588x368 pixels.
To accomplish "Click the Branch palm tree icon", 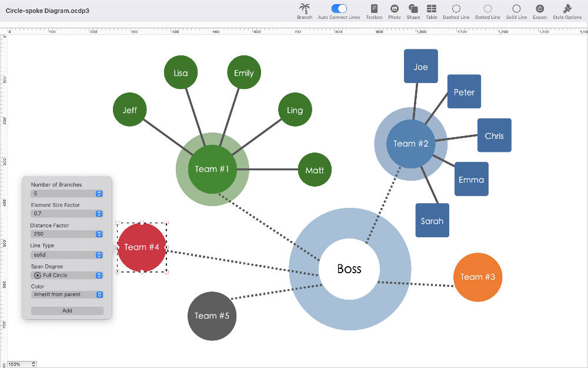I will pyautogui.click(x=305, y=8).
